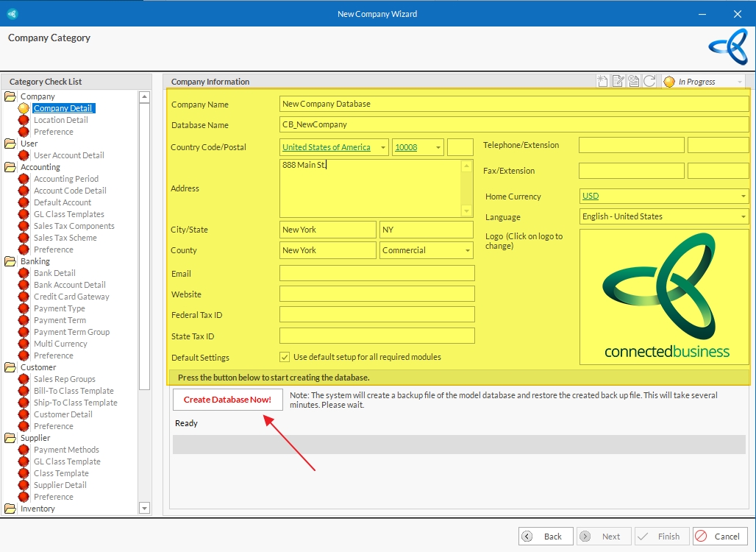This screenshot has width=756, height=552.
Task: Click the red status icon beside Location Detail
Action: pyautogui.click(x=24, y=120)
